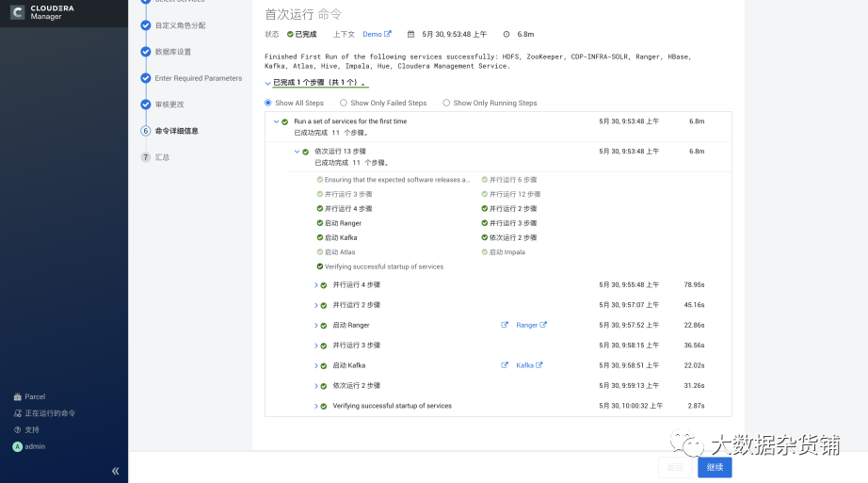Open the Parcel icon in sidebar
Viewport: 868px width, 483px height.
coord(17,397)
